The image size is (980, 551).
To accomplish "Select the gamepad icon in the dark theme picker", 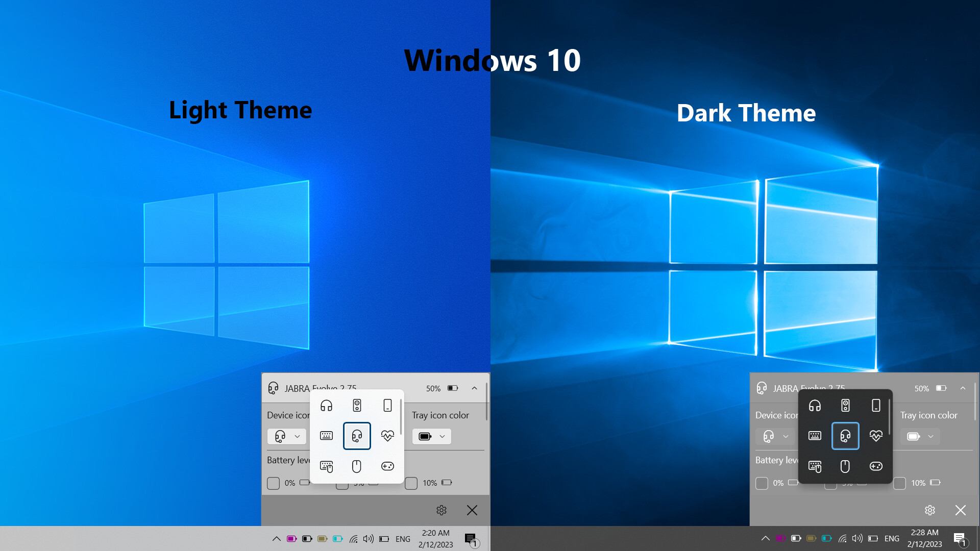I will [876, 466].
